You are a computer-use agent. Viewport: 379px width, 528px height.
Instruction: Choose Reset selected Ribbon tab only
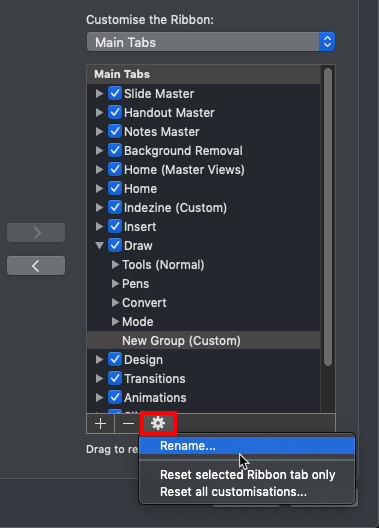pos(247,475)
